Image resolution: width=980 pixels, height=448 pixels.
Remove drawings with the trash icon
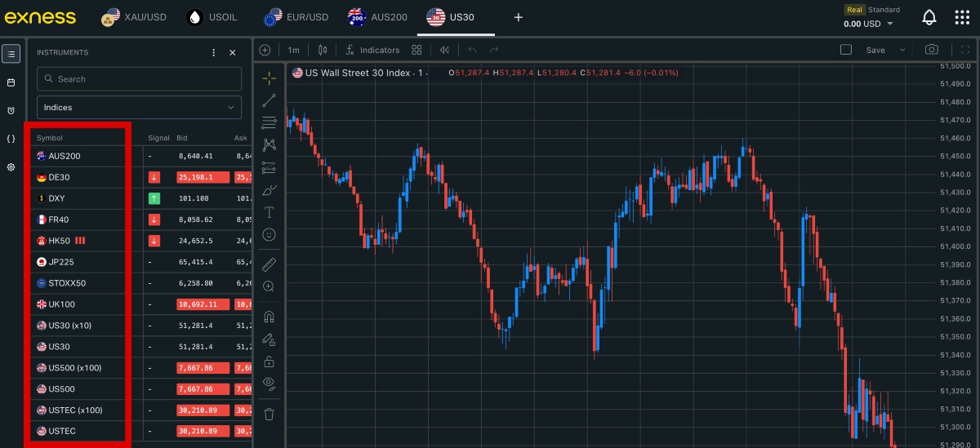click(269, 414)
